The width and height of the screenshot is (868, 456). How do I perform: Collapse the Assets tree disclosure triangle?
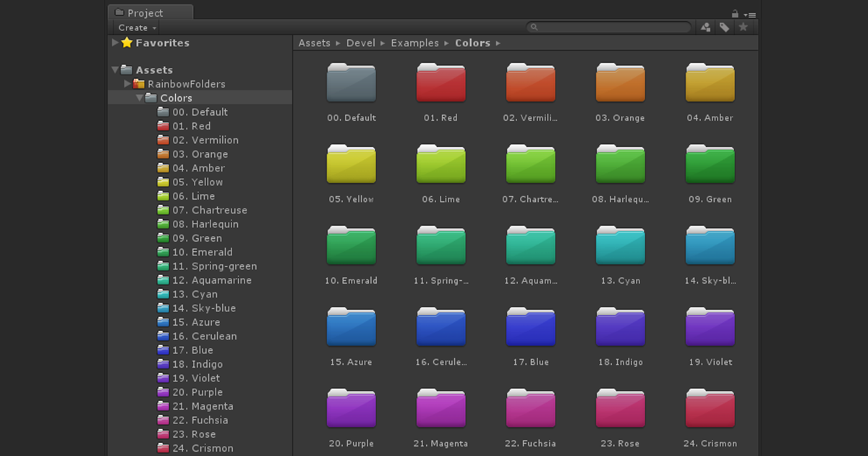coord(115,69)
